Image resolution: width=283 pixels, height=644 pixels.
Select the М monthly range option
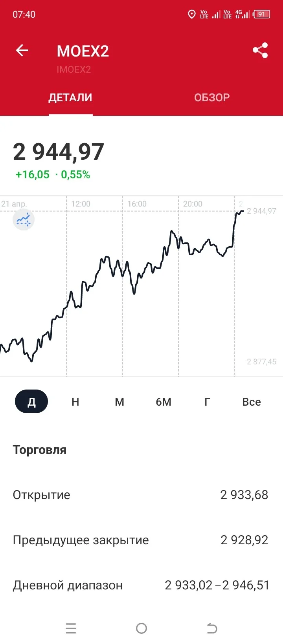[119, 402]
